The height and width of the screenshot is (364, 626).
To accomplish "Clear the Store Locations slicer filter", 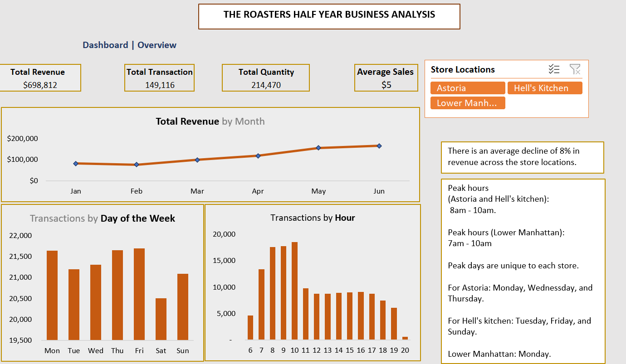I will tap(575, 69).
